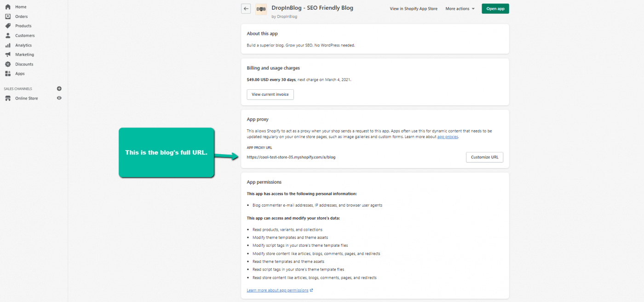Click 'Read products, variants, and collections' permission

(287, 229)
